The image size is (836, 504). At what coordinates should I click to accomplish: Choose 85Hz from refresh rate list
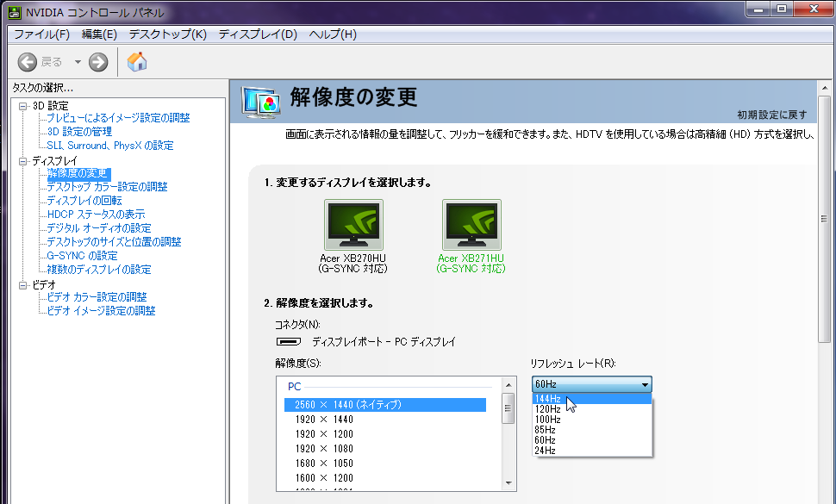click(x=592, y=430)
